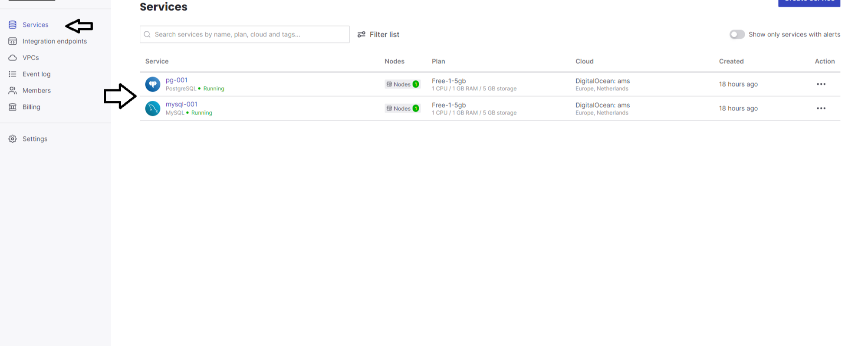Viewport: 868px width, 346px height.
Task: Click the Running status of pg-001
Action: coord(214,89)
